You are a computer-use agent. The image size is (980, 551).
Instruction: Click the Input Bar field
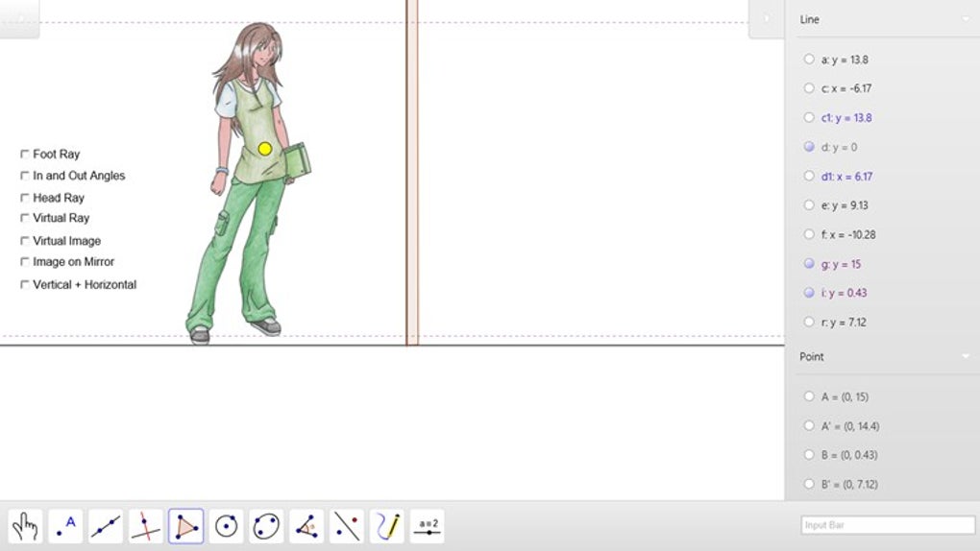click(888, 525)
